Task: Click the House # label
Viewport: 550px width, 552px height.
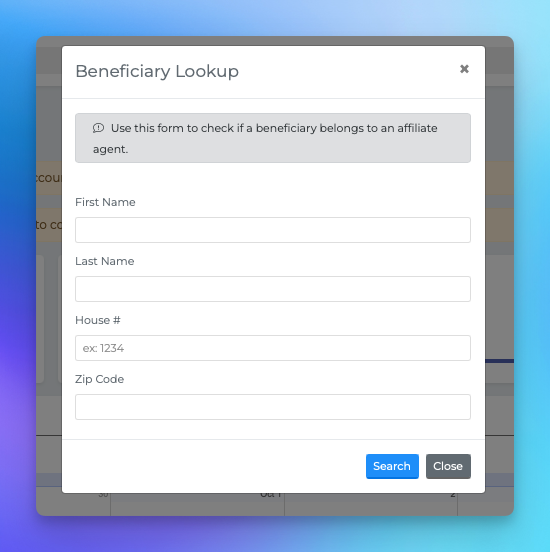Action: click(x=98, y=320)
